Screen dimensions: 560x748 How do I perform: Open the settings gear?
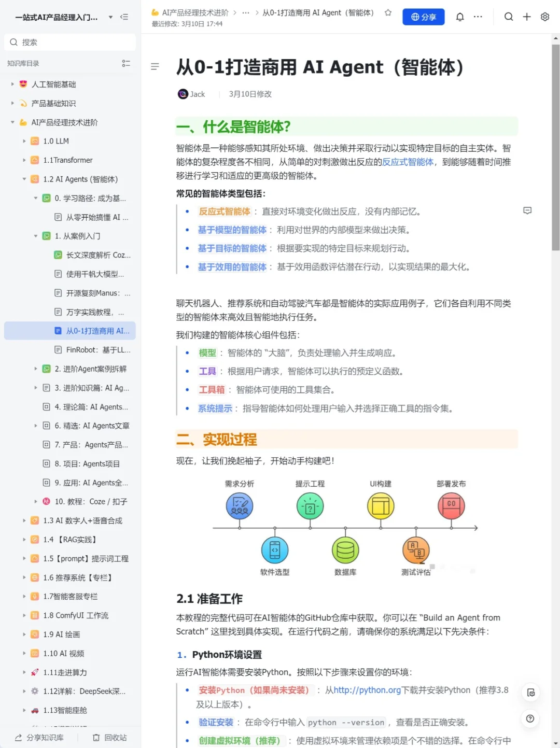tap(544, 17)
